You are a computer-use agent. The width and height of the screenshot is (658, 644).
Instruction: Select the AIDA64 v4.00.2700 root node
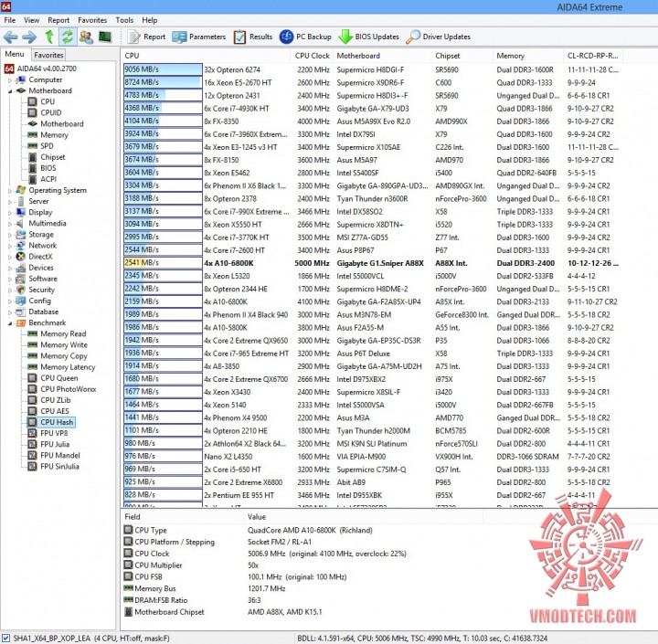click(41, 69)
